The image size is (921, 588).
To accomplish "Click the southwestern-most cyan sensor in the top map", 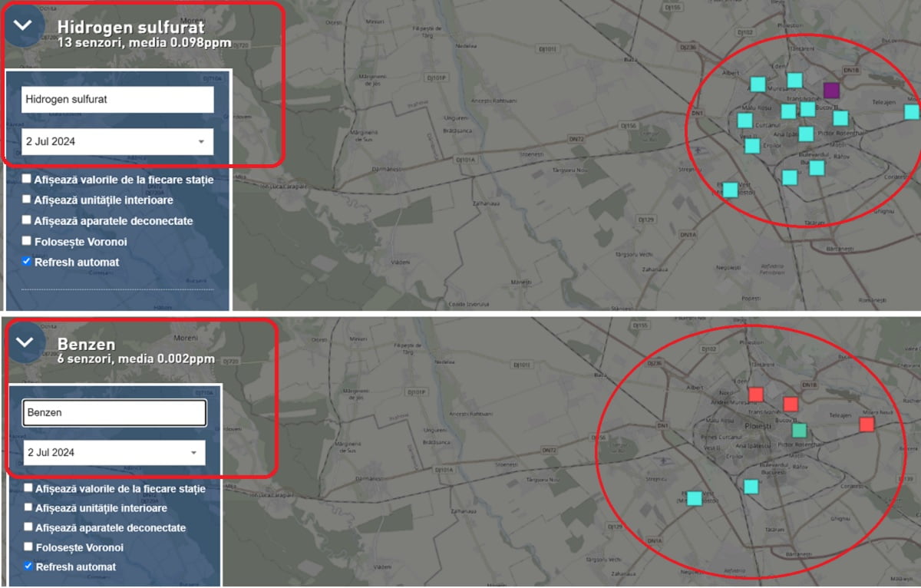I will 730,190.
